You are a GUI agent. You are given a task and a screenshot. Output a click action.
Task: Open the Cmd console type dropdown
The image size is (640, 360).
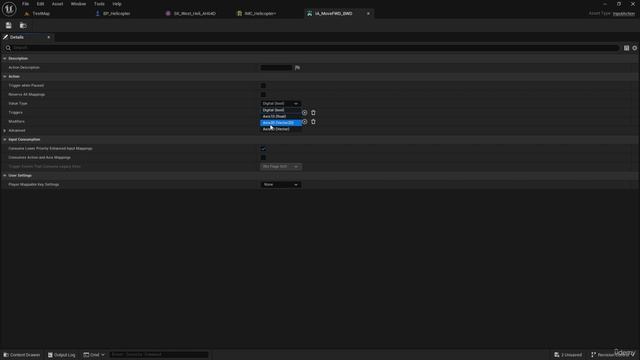click(94, 355)
